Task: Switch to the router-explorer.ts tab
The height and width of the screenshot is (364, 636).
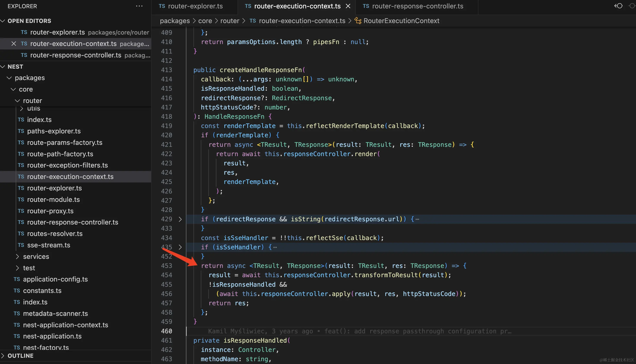Action: [x=195, y=6]
